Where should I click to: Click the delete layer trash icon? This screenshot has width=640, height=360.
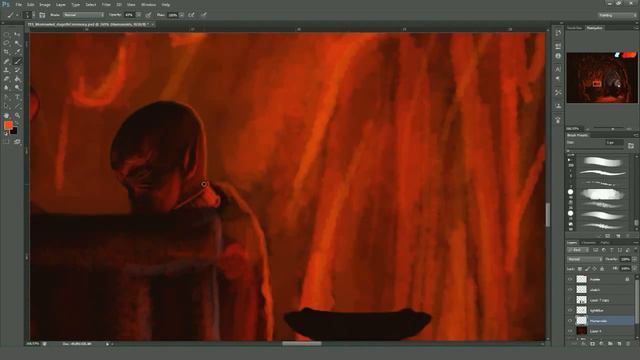pyautogui.click(x=628, y=344)
